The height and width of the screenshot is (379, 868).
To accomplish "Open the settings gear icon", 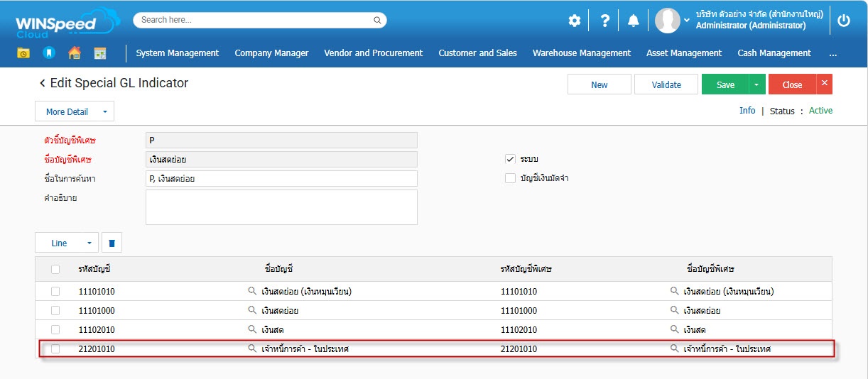I will (x=574, y=21).
